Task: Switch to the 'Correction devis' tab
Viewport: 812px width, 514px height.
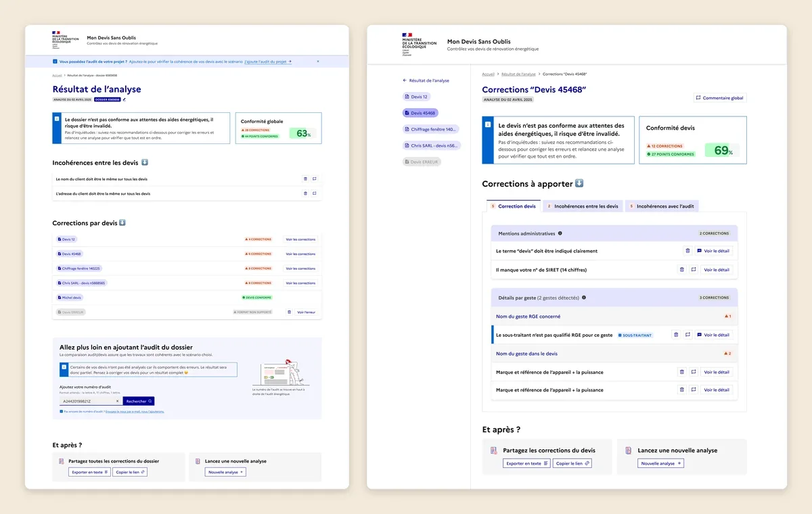Action: (514, 206)
